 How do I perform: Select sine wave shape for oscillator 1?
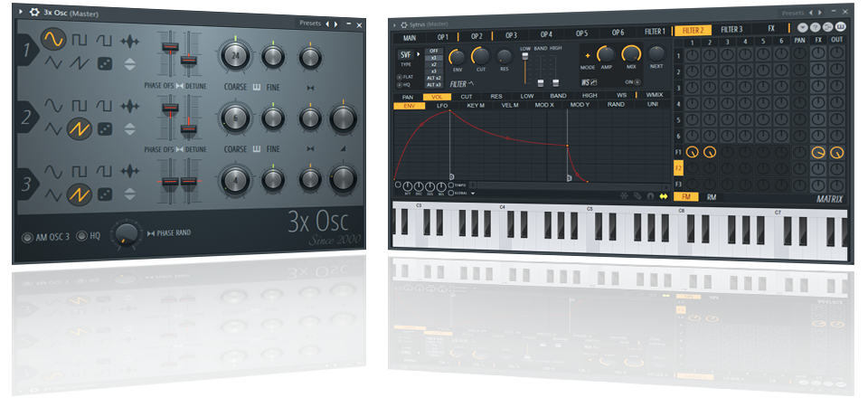pos(53,39)
